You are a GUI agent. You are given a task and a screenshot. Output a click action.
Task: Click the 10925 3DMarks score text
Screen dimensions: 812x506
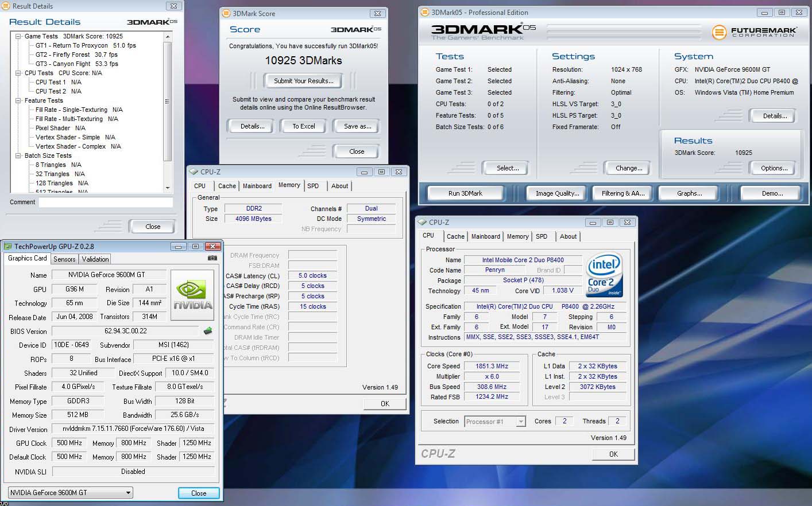click(303, 61)
